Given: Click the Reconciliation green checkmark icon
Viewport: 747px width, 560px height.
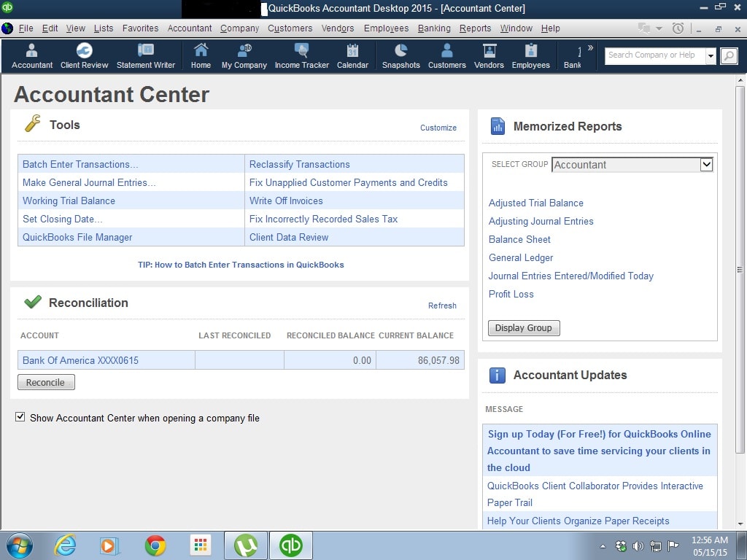Looking at the screenshot, I should pos(32,302).
